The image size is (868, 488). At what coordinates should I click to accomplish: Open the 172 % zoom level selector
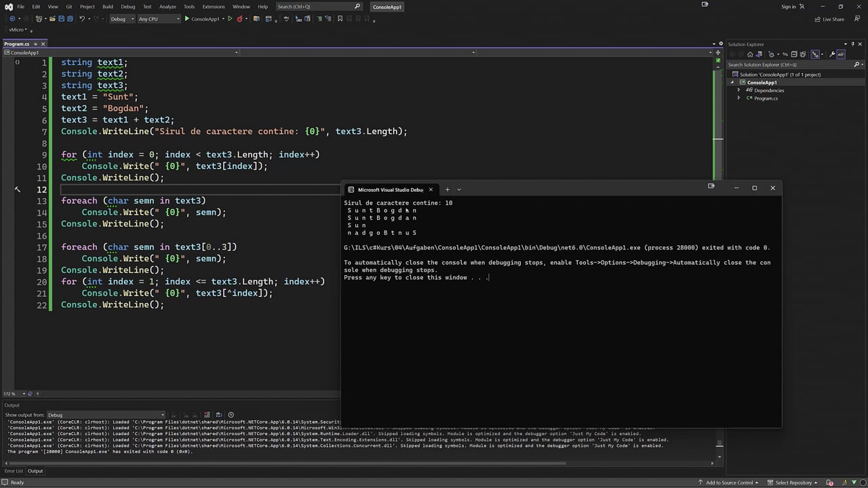pos(14,394)
